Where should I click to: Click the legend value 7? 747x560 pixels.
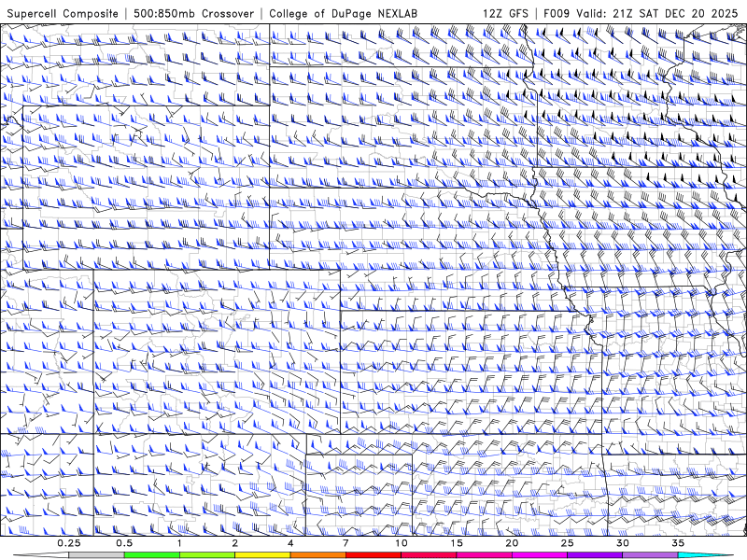pyautogui.click(x=345, y=543)
